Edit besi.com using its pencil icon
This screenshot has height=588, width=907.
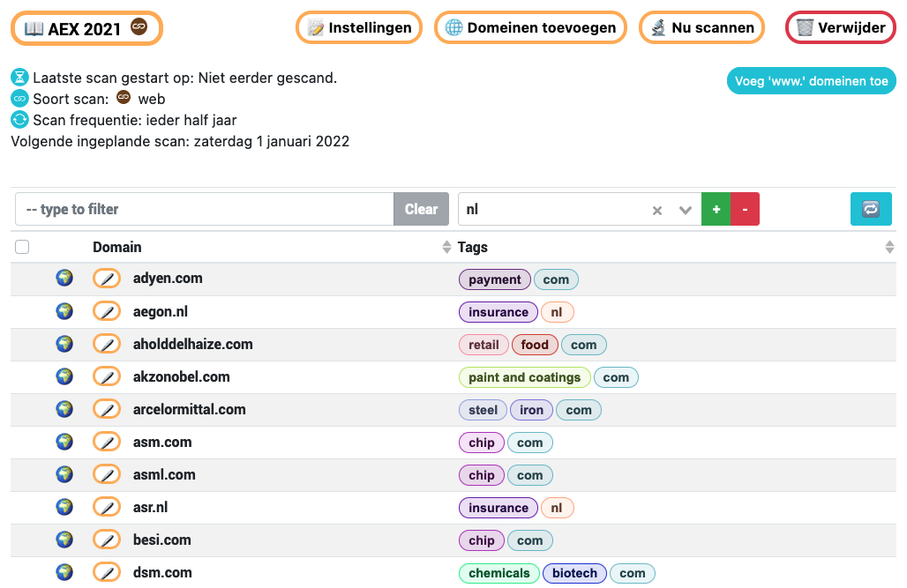point(107,540)
